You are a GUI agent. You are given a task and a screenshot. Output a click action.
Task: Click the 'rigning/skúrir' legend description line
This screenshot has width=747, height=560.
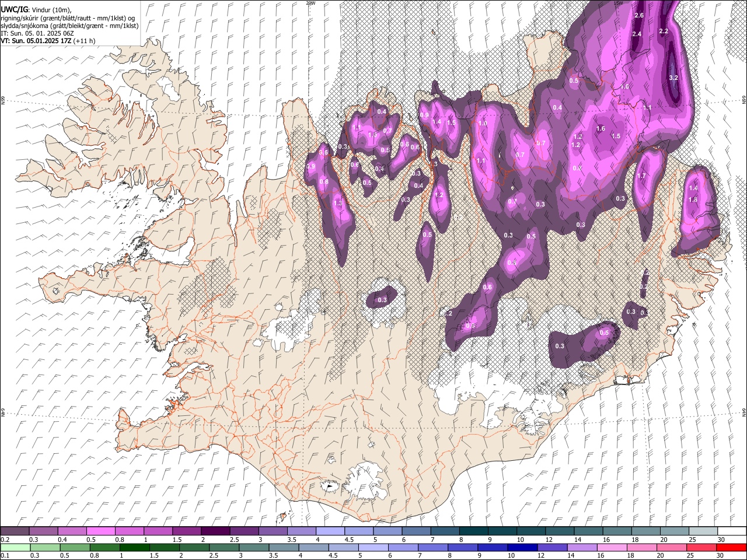tap(68, 17)
